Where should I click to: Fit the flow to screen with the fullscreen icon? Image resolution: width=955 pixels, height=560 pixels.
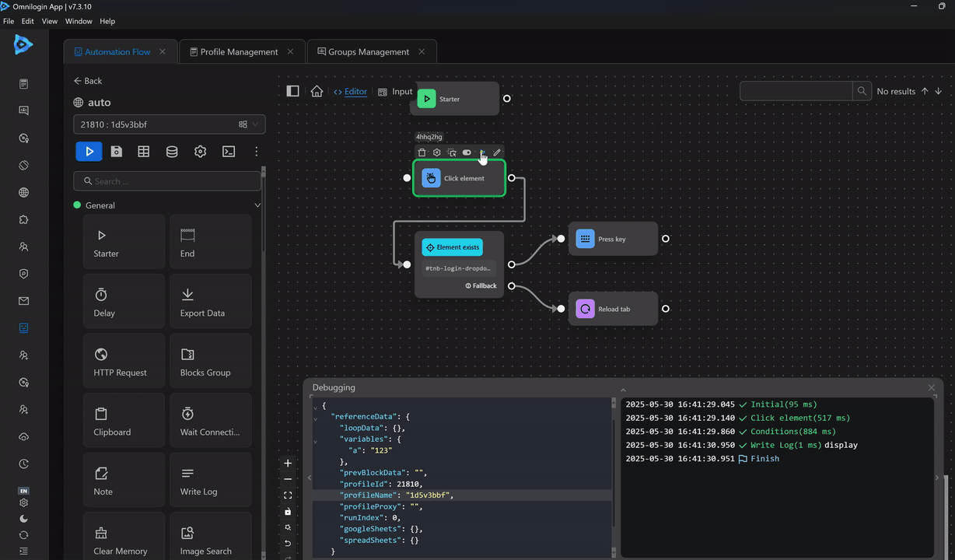(288, 495)
